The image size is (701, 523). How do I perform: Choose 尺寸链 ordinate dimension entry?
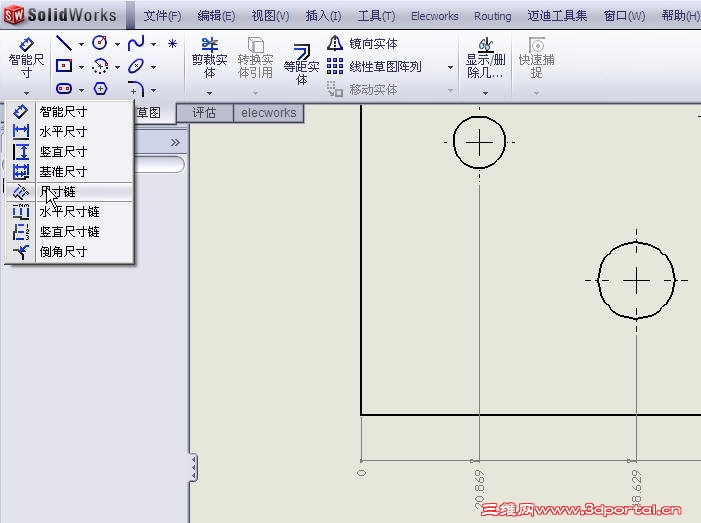tap(69, 192)
